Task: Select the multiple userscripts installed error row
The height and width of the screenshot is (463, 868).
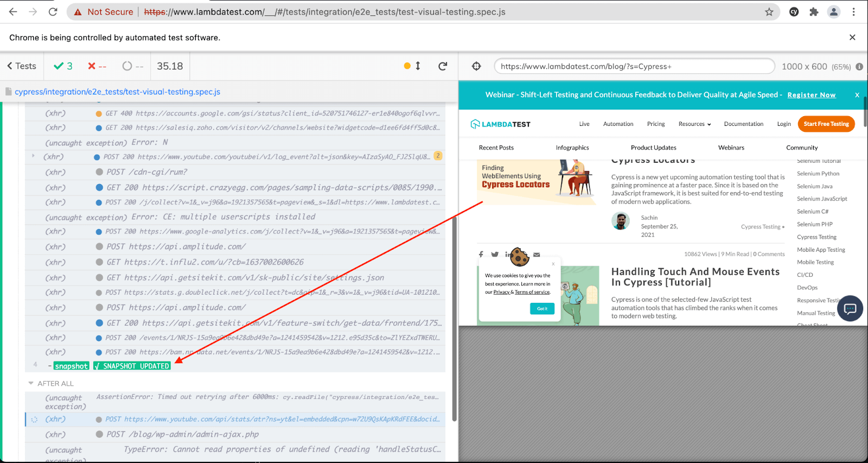Action: [235, 217]
